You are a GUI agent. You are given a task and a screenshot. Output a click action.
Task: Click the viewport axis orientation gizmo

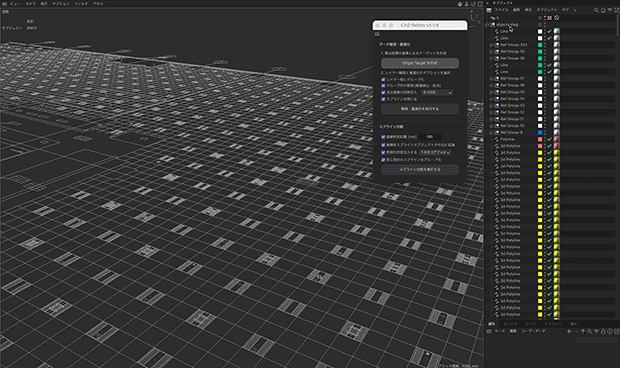[474, 16]
